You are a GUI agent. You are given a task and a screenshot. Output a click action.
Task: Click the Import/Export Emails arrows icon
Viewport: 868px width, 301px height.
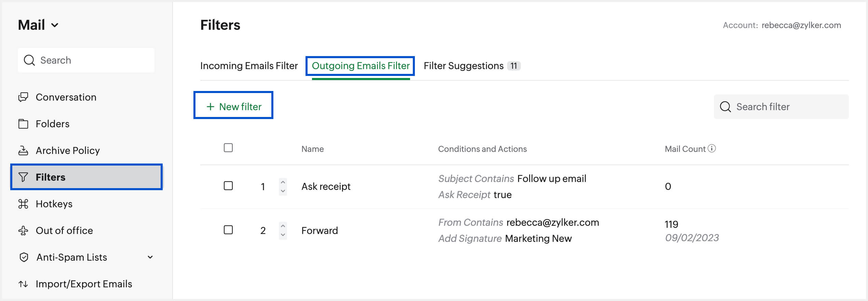point(23,284)
